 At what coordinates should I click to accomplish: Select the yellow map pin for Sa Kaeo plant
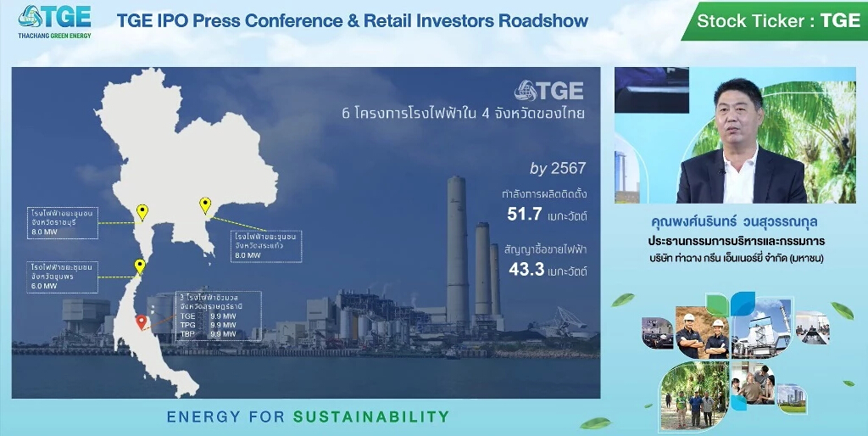point(205,205)
